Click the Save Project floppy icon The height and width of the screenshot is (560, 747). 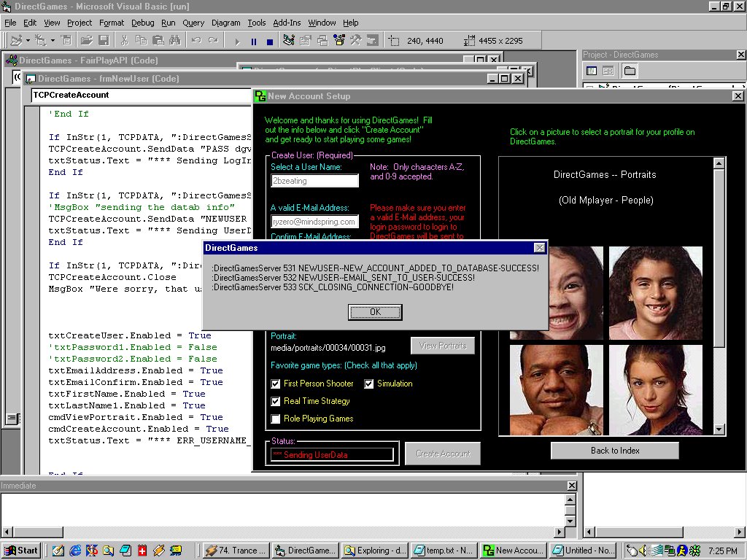104,41
